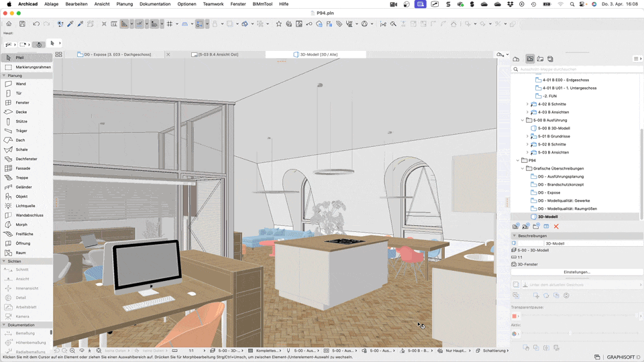Screen dimensions: 644x362
Task: Switch navigator to Layout Book icon
Action: click(540, 59)
